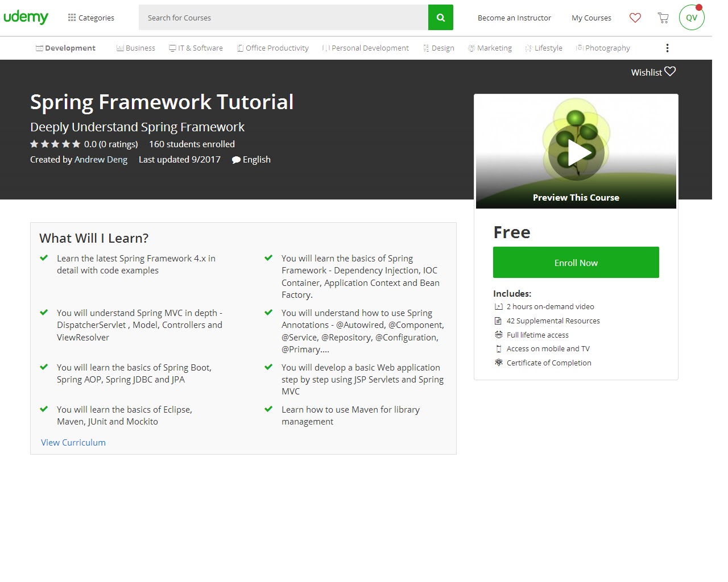This screenshot has height=582, width=728.
Task: Open My Courses
Action: click(591, 18)
